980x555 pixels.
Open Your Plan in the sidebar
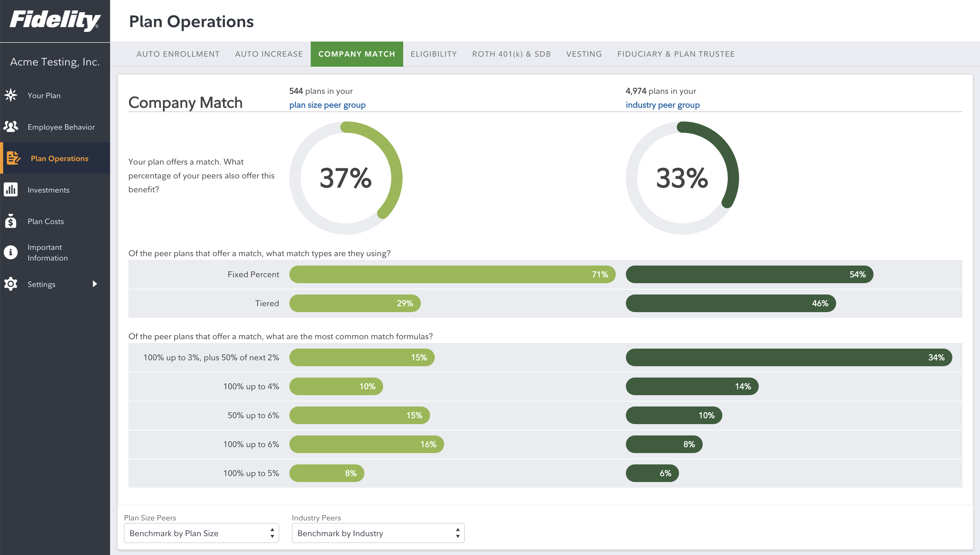55,95
